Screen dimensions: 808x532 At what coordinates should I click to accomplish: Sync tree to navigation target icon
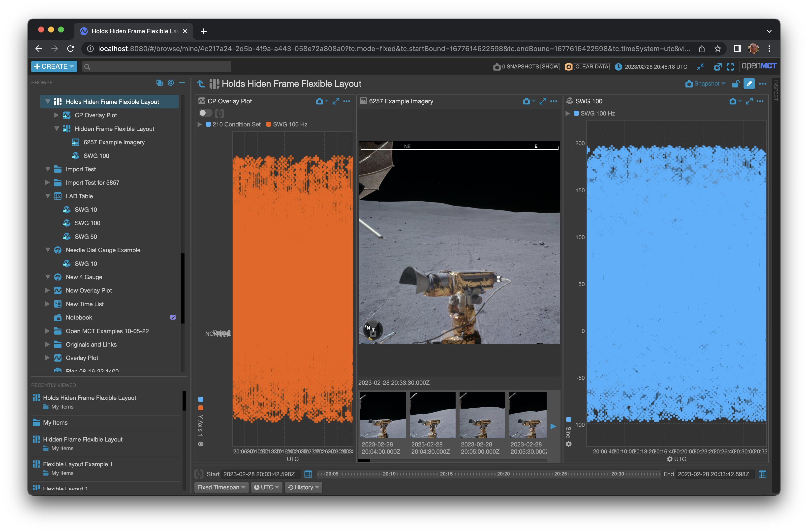coord(171,83)
